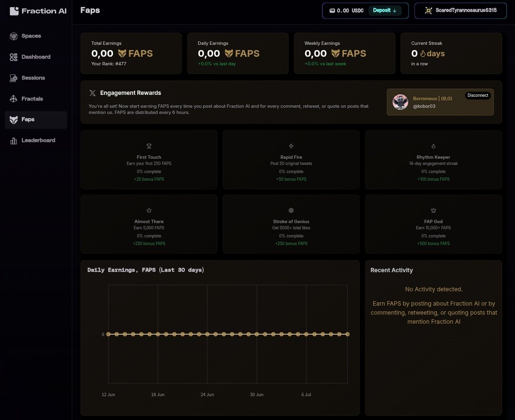Image resolution: width=515 pixels, height=420 pixels.
Task: Click the Borromeus | (Ø,G) name
Action: click(x=433, y=99)
